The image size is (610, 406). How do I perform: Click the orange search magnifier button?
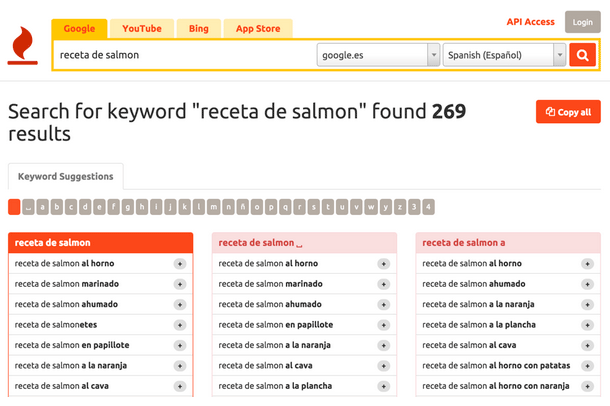(x=582, y=55)
